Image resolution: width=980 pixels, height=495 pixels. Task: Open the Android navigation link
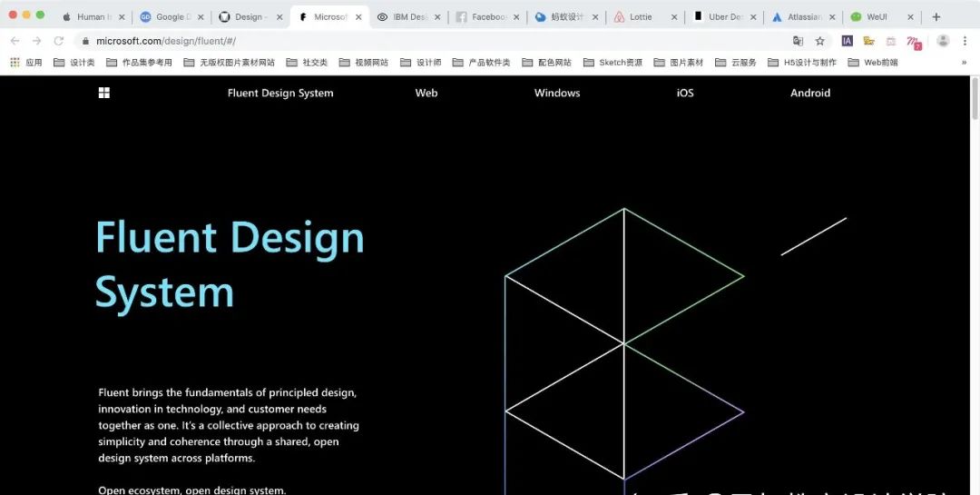[810, 94]
